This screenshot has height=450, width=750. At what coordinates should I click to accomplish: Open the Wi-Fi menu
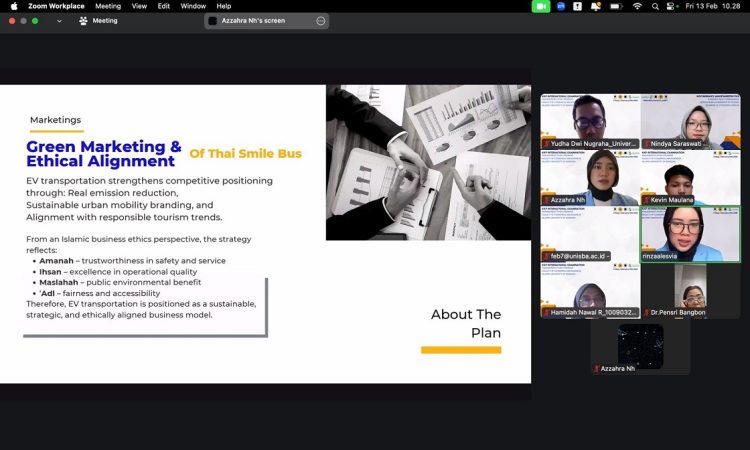[x=637, y=6]
